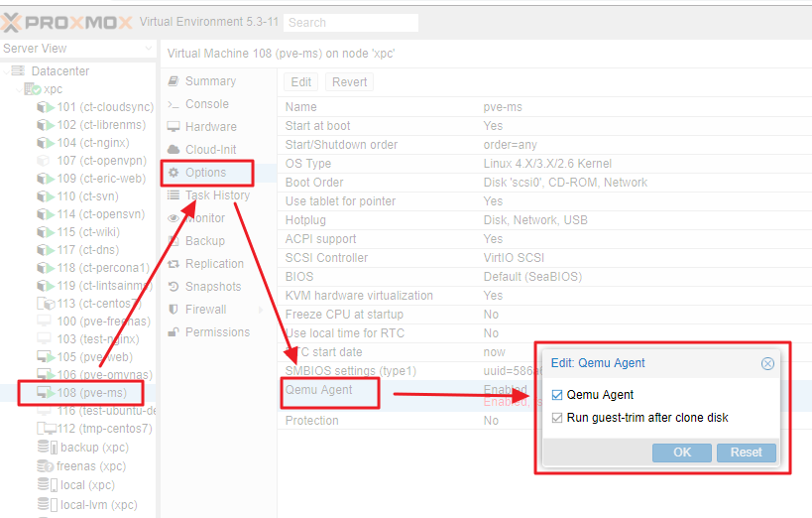Click storage icon for local-lvm (xpc)

pos(48,504)
